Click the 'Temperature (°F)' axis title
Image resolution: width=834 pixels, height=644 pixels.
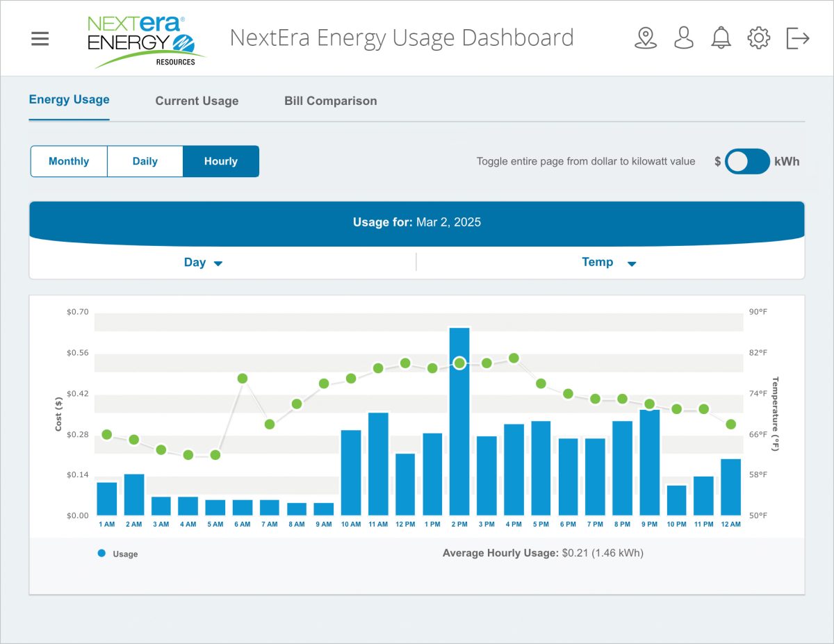coord(776,414)
